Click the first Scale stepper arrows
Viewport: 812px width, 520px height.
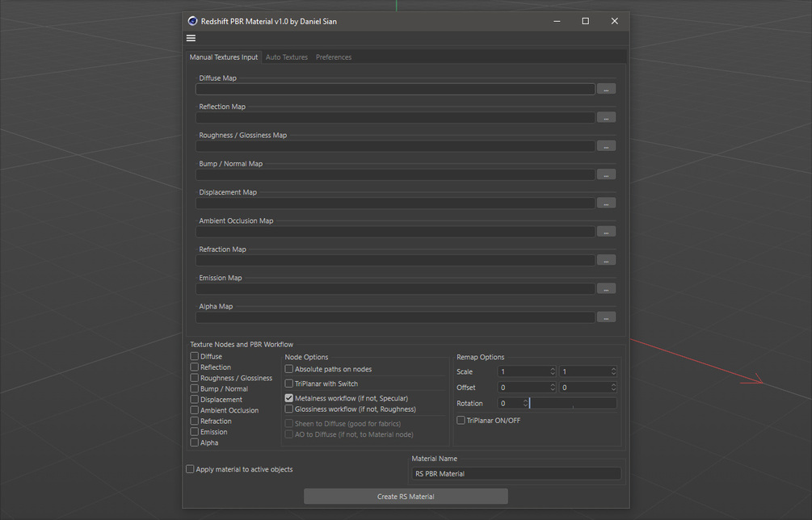553,371
